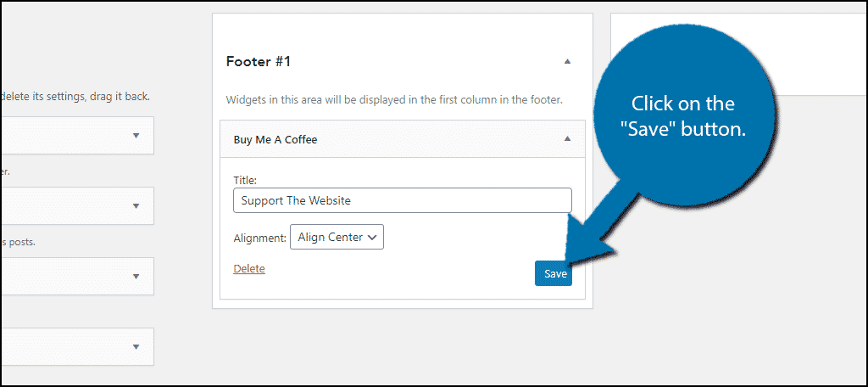Click the red Delete link
This screenshot has height=387, width=868.
click(x=249, y=269)
